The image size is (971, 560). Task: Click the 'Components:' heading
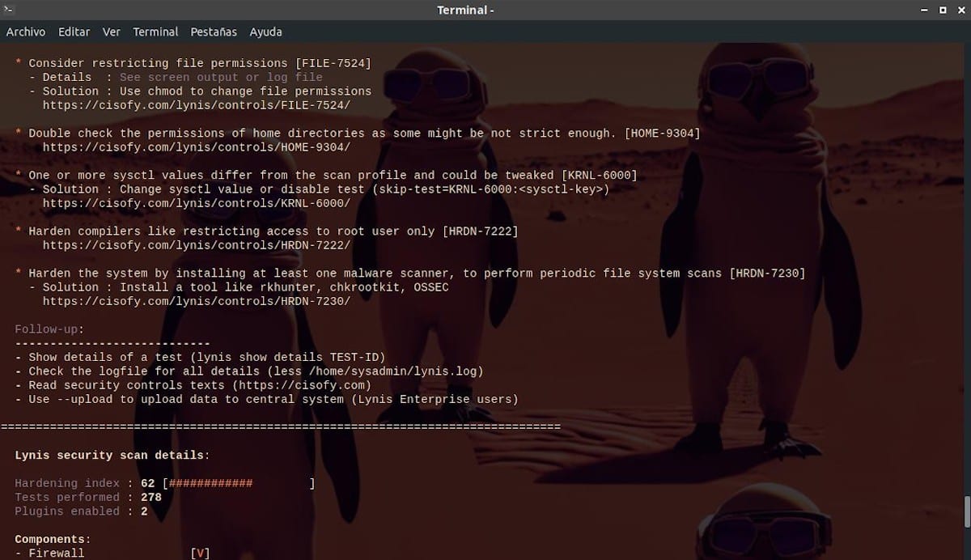(53, 539)
